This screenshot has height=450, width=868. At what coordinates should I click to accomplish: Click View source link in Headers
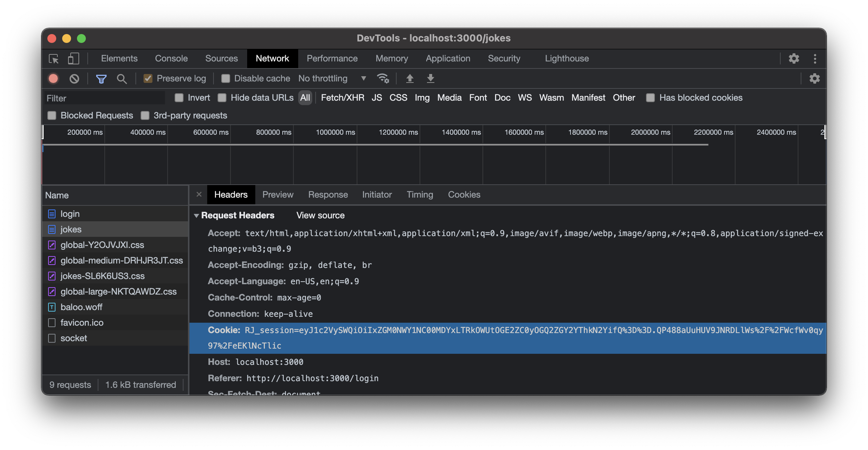tap(320, 215)
